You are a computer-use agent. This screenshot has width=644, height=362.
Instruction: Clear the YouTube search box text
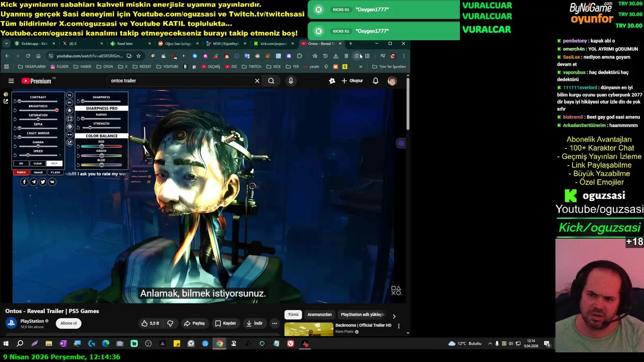(257, 80)
